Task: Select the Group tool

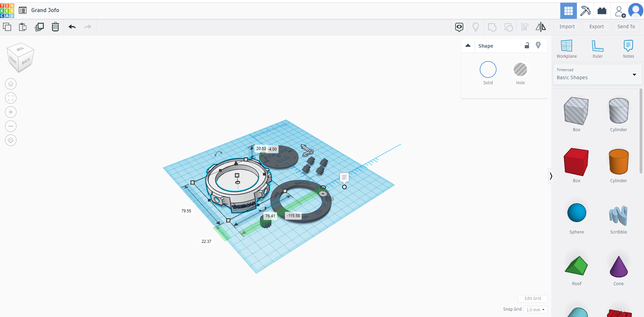Action: coord(492,27)
